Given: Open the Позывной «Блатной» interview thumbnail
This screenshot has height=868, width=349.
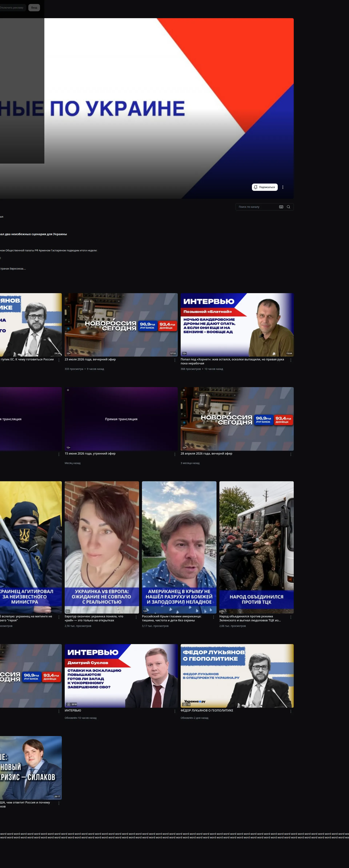Looking at the screenshot, I should (x=237, y=325).
